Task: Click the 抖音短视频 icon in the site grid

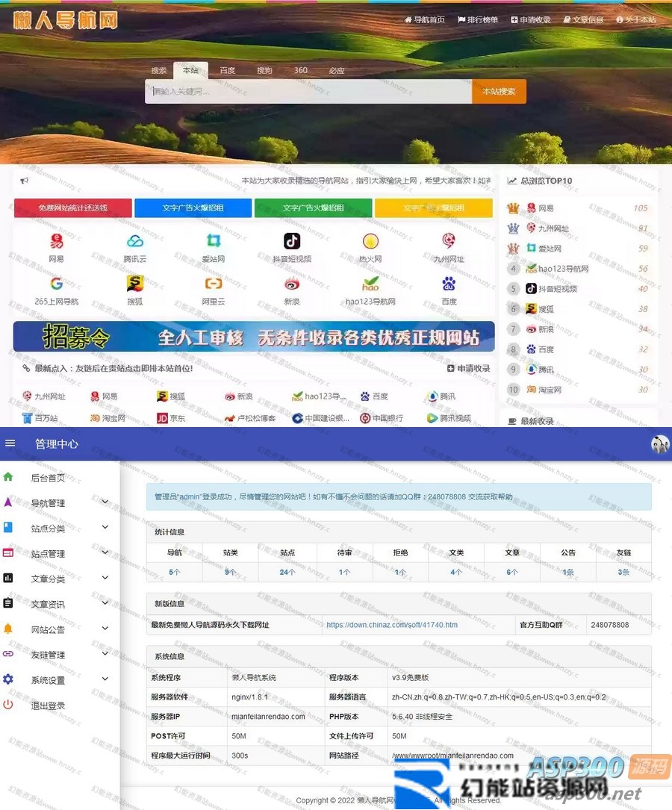Action: click(292, 240)
